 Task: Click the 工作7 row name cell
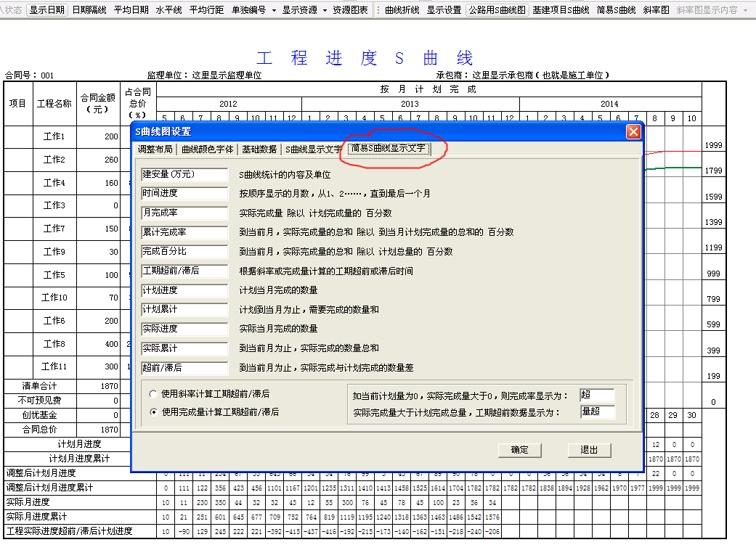pos(54,229)
